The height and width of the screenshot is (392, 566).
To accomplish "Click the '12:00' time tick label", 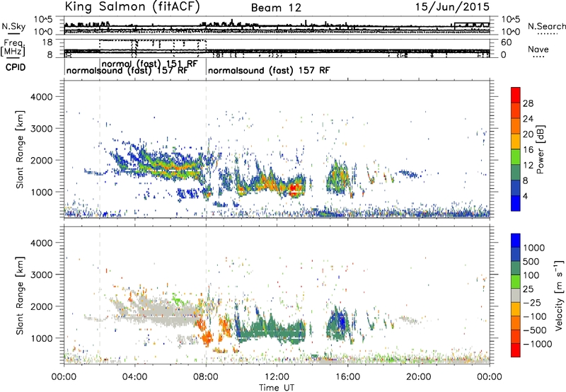I will point(277,377).
